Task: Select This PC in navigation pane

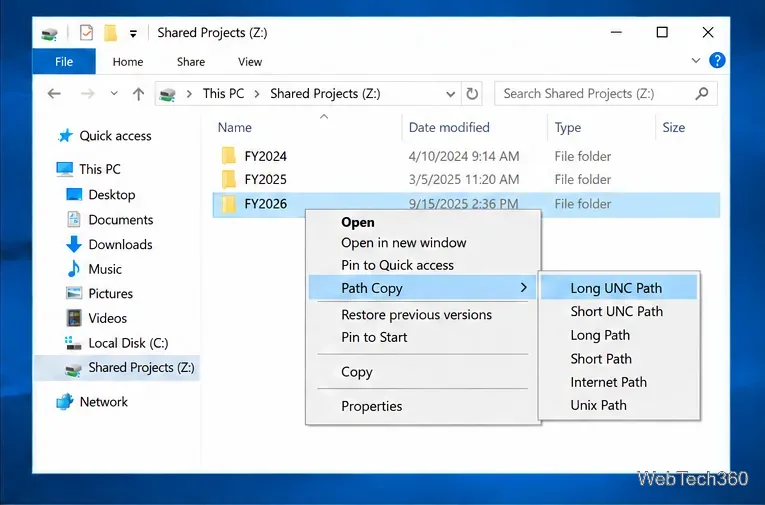Action: click(x=100, y=169)
